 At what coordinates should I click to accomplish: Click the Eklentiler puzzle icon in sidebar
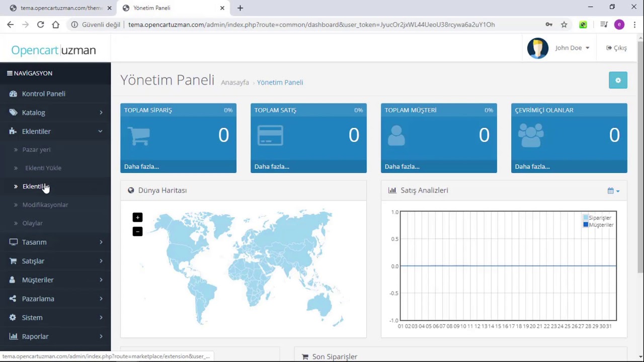click(13, 131)
